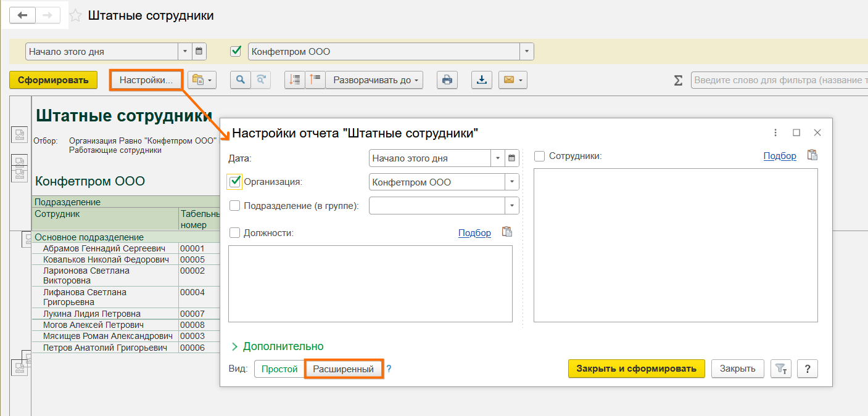Open dropdown arrow of Дата field in dialog

498,158
